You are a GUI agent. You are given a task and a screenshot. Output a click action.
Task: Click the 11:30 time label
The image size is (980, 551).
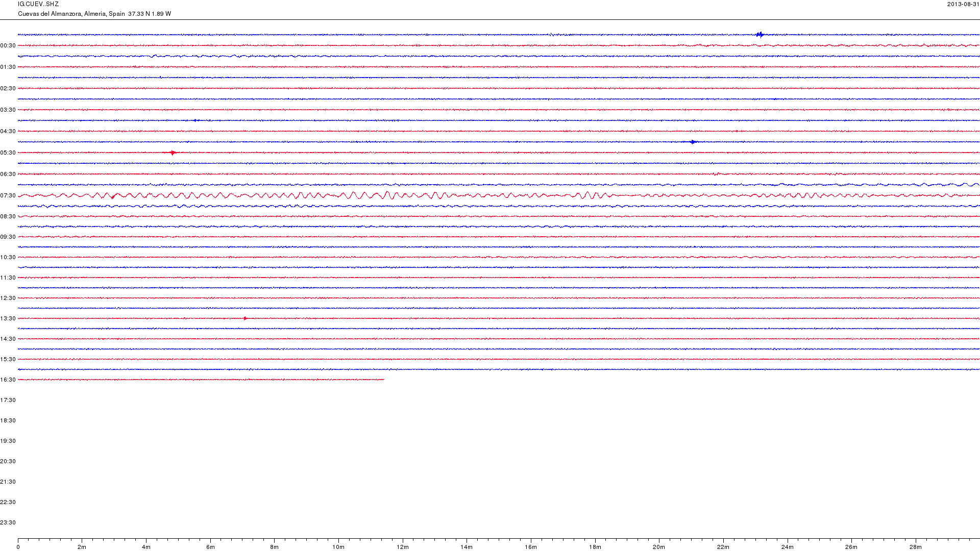[x=8, y=278]
